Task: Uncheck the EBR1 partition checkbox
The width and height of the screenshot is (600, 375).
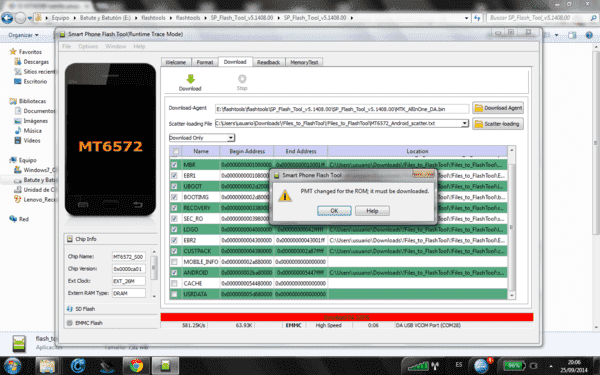Action: click(x=174, y=175)
